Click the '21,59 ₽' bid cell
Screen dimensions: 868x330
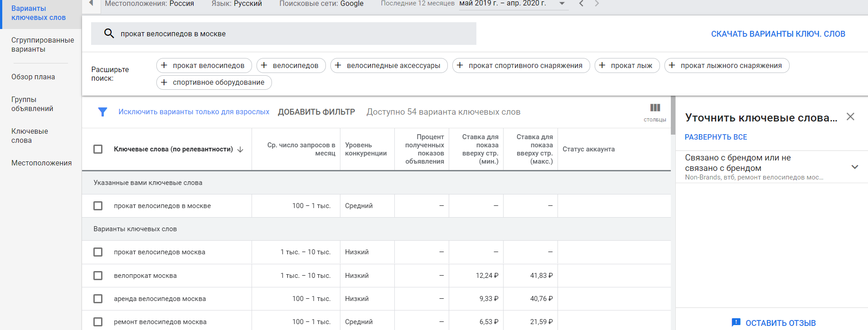tap(541, 322)
